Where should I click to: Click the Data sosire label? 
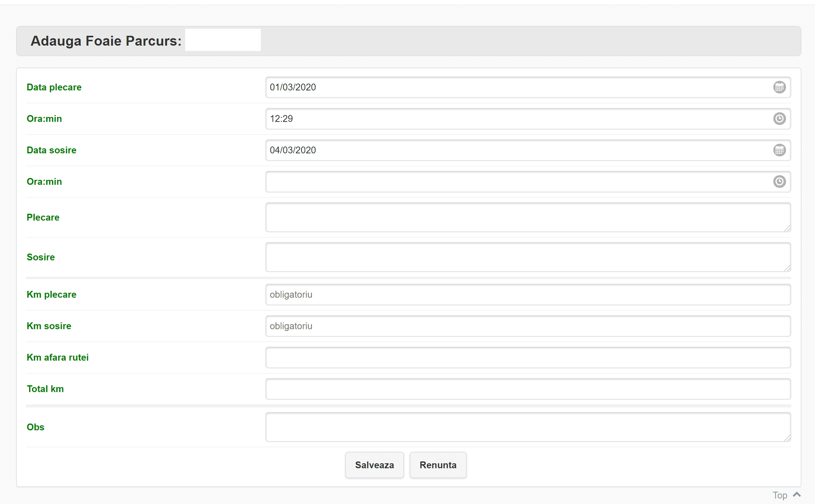click(x=51, y=150)
